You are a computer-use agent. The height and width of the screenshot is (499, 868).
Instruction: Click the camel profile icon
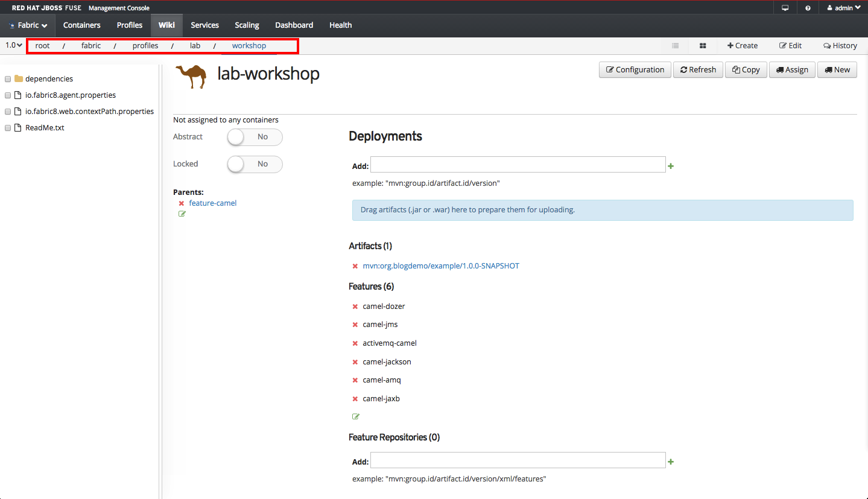pos(191,77)
